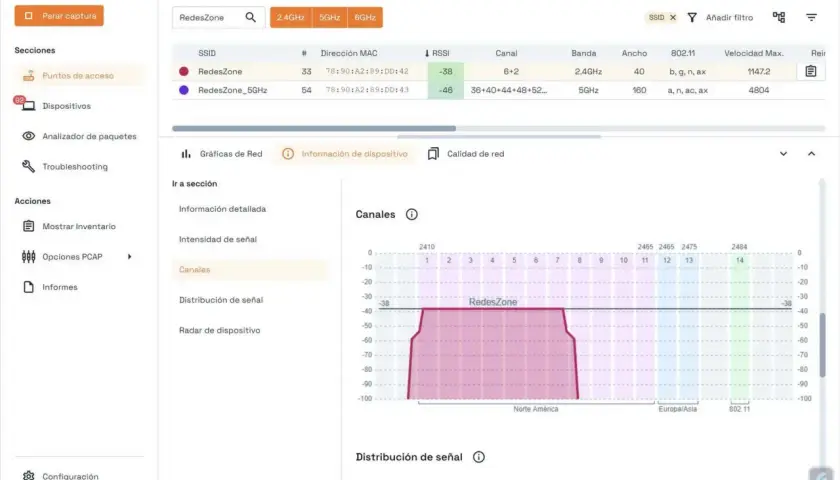Click the Dispositivos laptop icon
Image resolution: width=840 pixels, height=480 pixels.
(28, 106)
